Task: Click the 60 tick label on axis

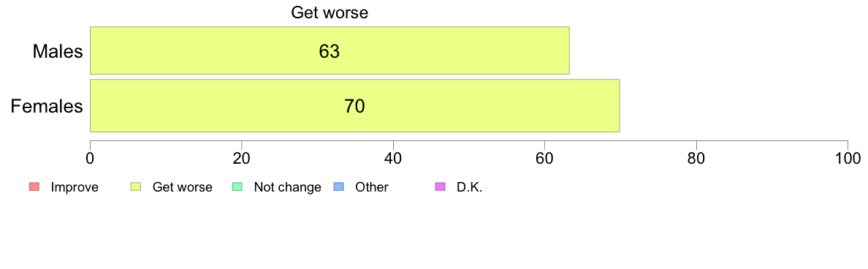Action: (x=545, y=158)
